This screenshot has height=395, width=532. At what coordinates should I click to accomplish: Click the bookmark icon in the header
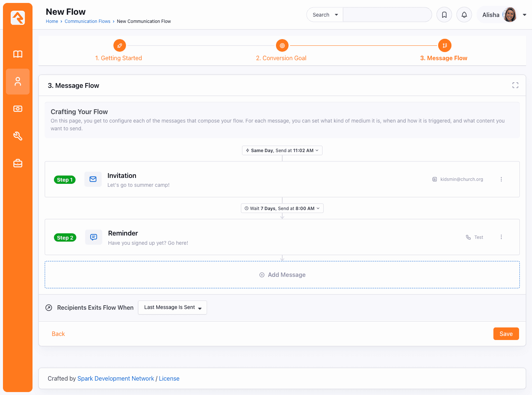pos(444,14)
